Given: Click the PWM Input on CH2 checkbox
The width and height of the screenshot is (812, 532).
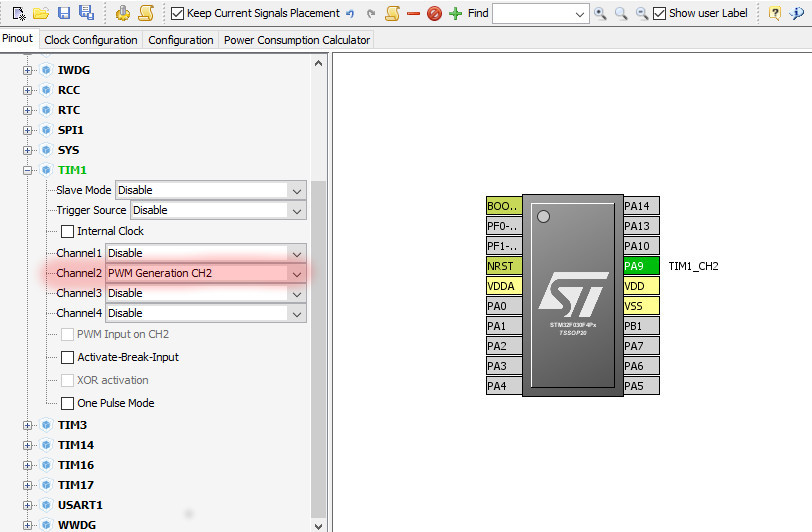Looking at the screenshot, I should point(67,335).
